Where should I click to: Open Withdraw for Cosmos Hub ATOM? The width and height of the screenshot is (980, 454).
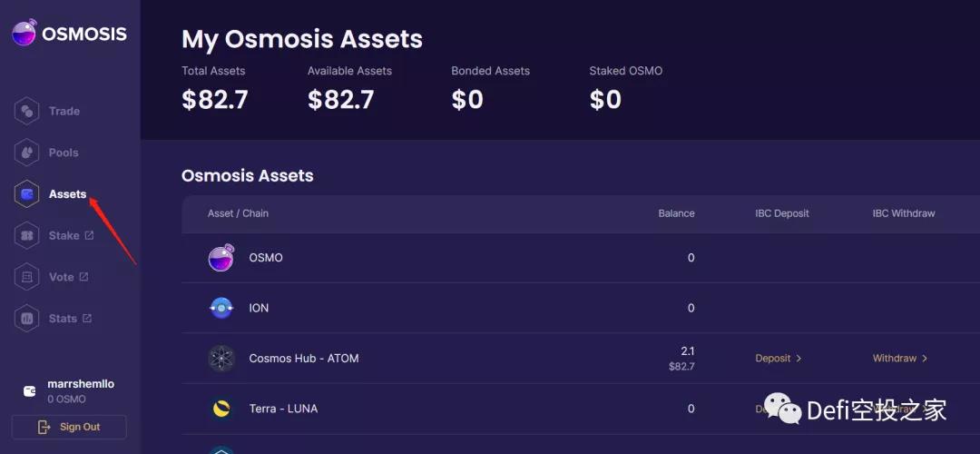point(899,359)
